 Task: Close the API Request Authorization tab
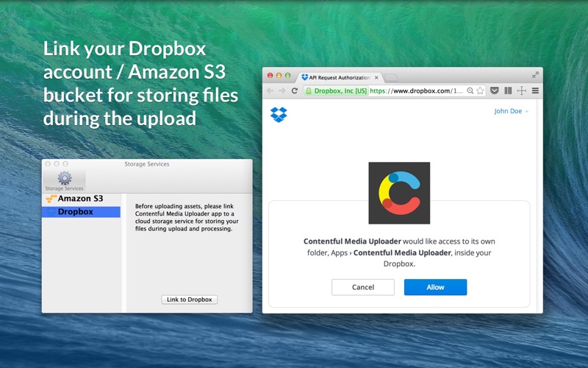[x=376, y=78]
